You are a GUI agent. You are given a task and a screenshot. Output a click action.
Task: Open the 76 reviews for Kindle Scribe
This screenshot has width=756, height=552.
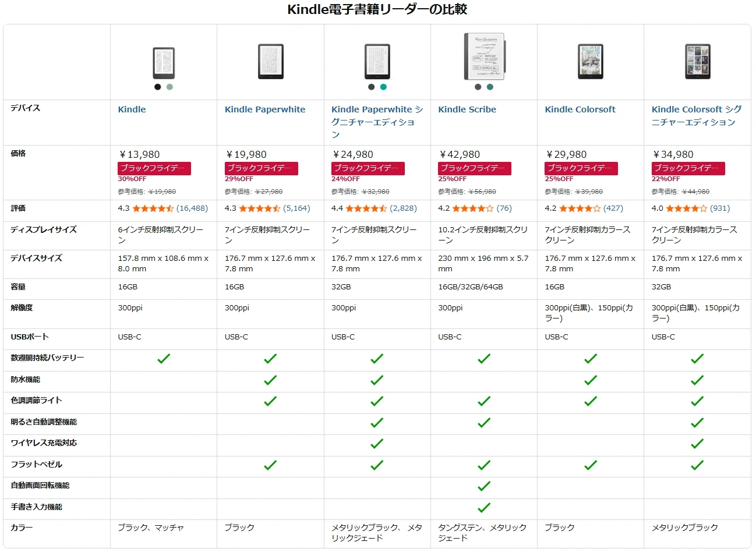tap(504, 208)
